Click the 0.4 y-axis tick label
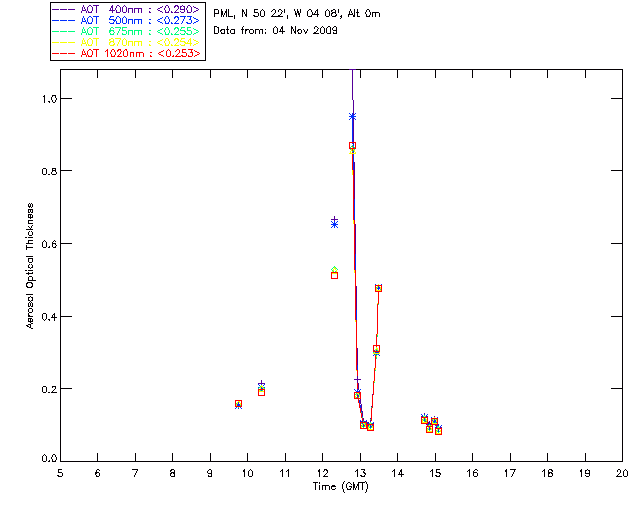 point(49,316)
